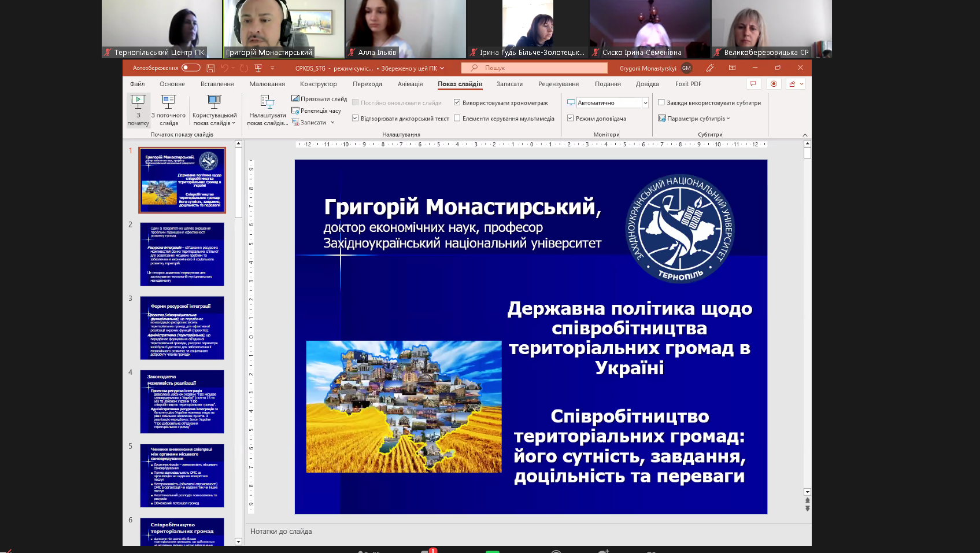Start slideshow from current slide
Viewport: 980px width, 553px height.
click(x=168, y=109)
